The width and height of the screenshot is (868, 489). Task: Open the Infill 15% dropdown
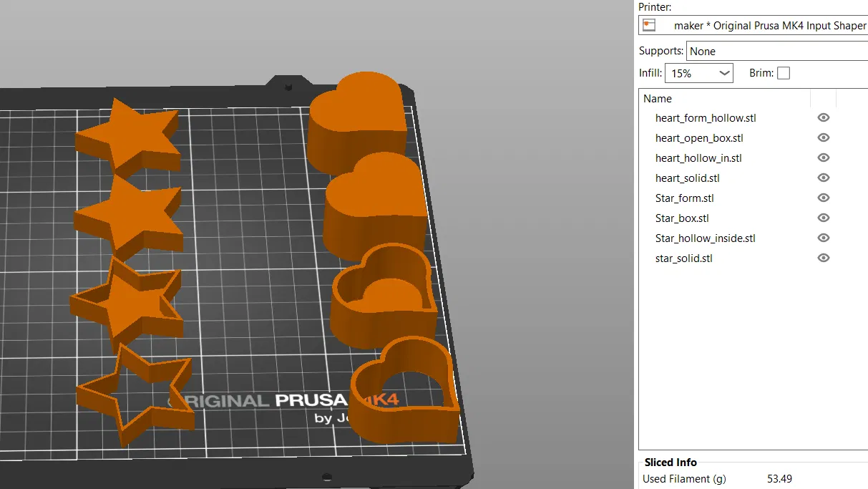point(699,73)
